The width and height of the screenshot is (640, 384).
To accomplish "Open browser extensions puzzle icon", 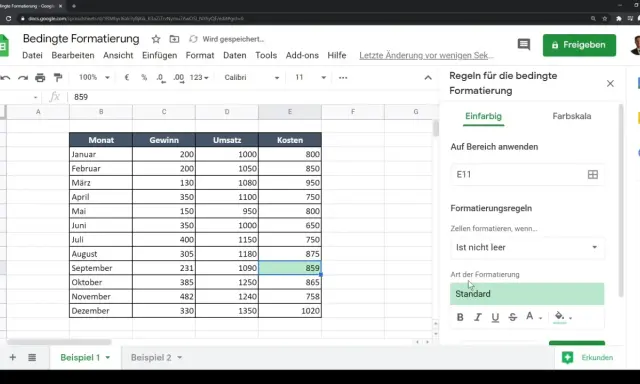I will (619, 18).
